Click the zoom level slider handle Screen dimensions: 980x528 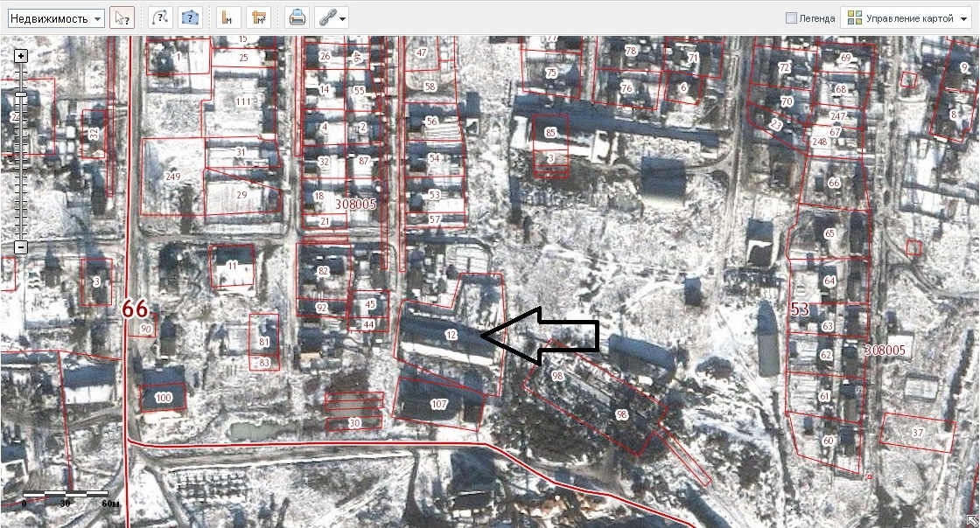[x=21, y=94]
